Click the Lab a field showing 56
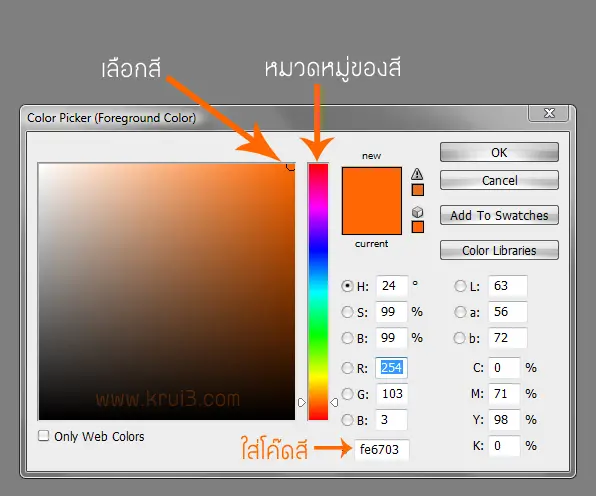 pos(508,312)
